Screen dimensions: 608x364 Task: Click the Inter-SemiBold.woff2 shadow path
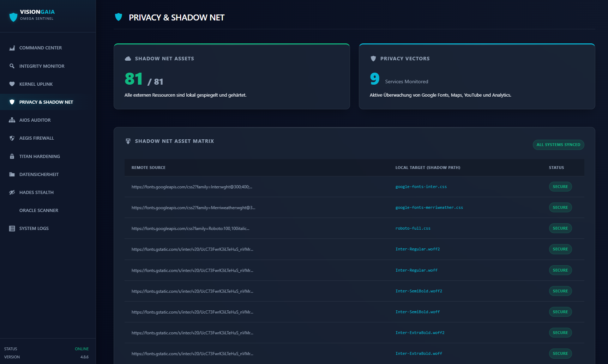coord(419,291)
